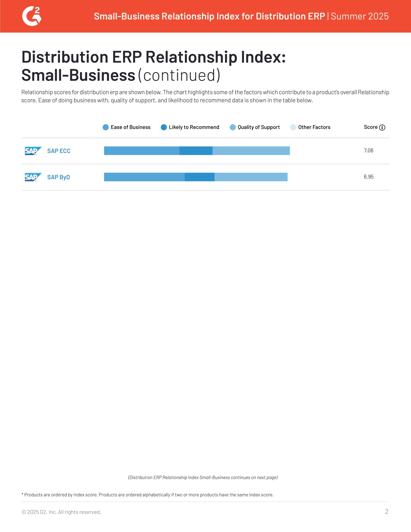Viewport: 411px width, 532px height.
Task: Click SAP ECC's Quality of Support bar segment
Action: click(251, 151)
